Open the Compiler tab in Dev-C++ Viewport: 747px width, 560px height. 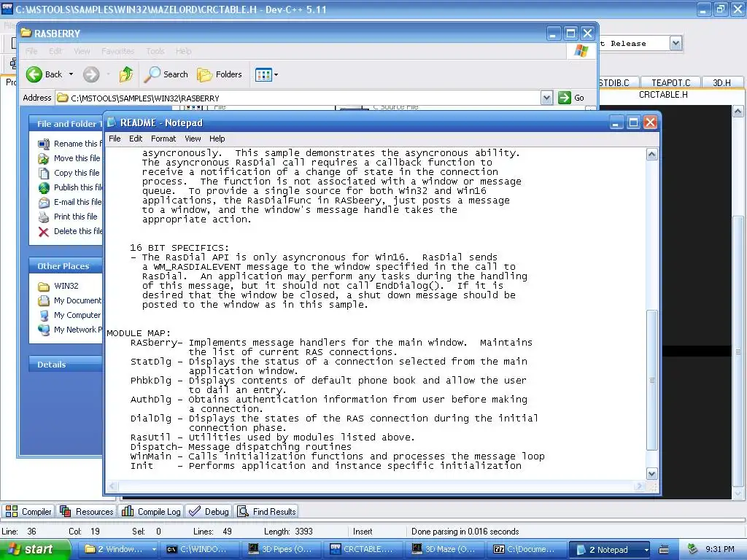(x=28, y=511)
